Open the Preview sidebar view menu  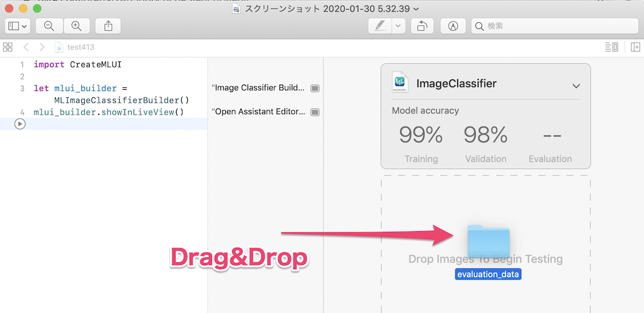[x=17, y=26]
